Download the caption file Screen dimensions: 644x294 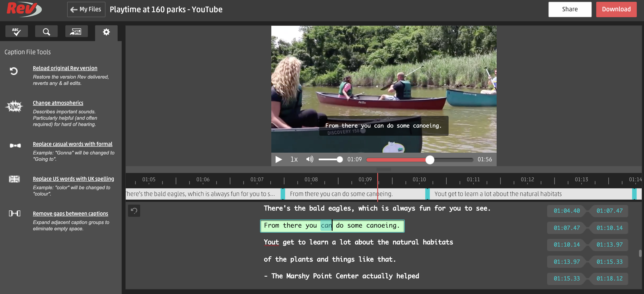tap(616, 9)
